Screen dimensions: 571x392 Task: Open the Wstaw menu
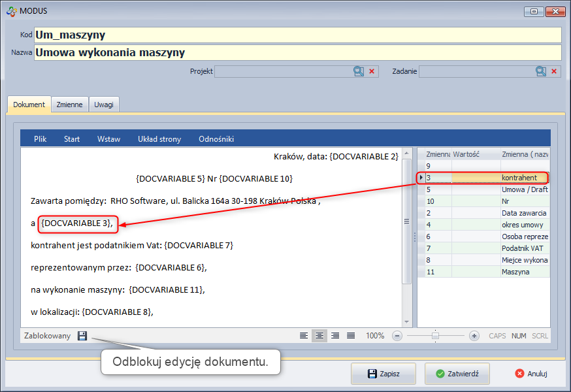point(108,139)
